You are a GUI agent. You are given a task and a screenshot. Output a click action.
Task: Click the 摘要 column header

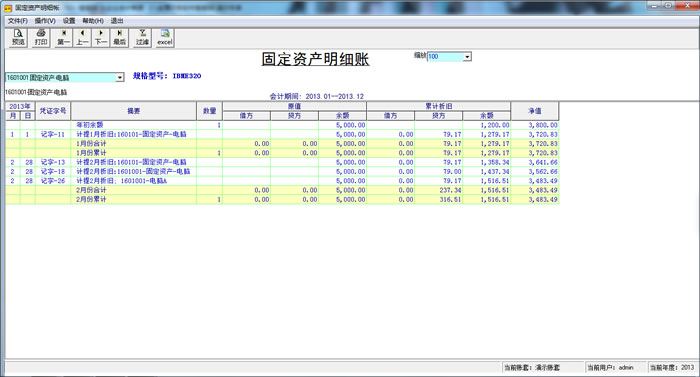133,111
